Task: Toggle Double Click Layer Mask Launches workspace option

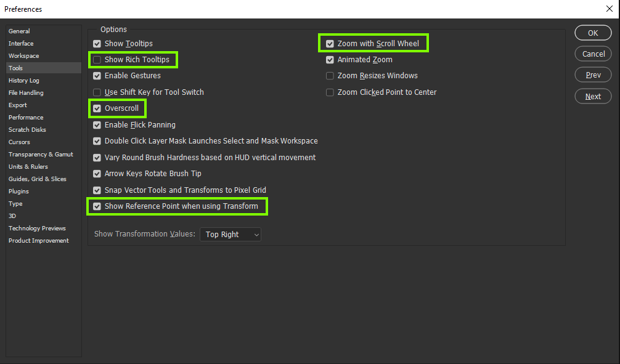Action: [97, 141]
